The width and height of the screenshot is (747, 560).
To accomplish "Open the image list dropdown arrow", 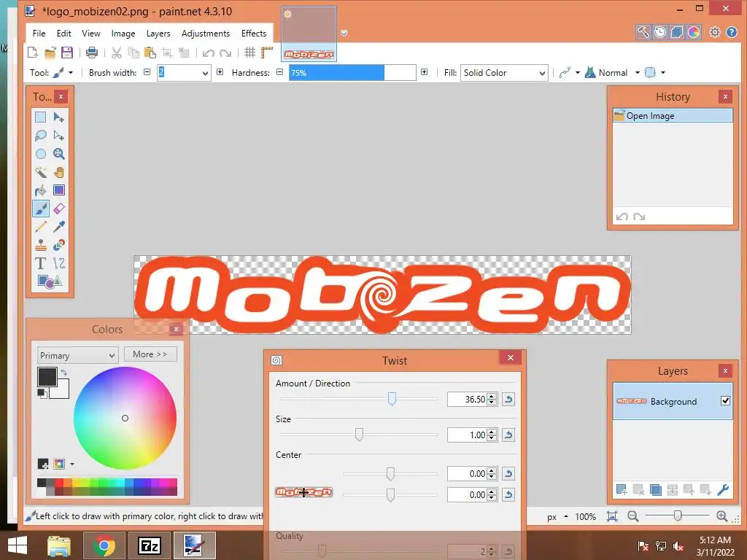I will click(344, 33).
